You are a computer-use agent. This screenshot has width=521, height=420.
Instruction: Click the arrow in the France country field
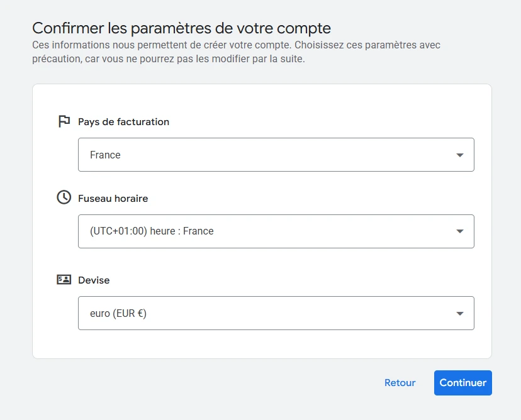[x=460, y=155]
